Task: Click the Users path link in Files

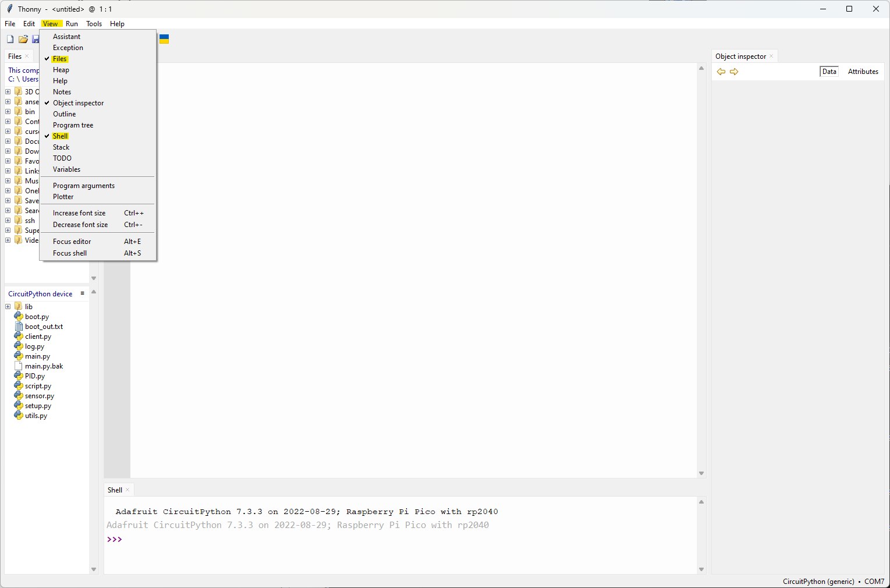Action: click(30, 79)
